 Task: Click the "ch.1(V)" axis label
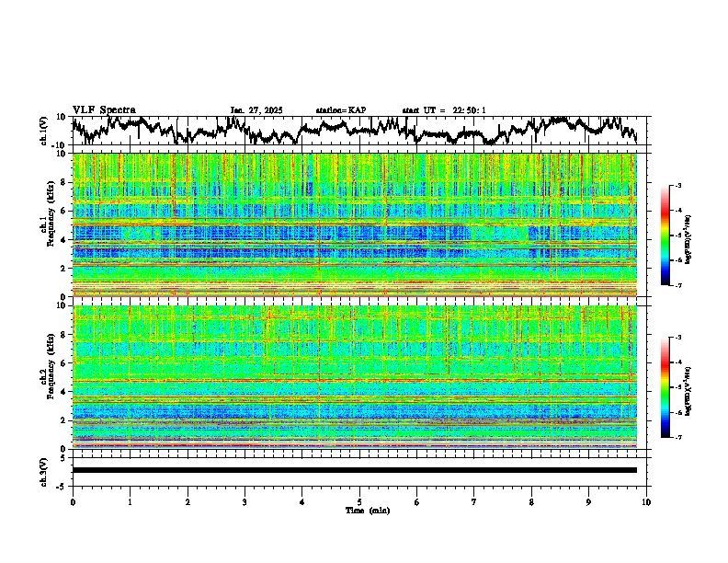44,131
